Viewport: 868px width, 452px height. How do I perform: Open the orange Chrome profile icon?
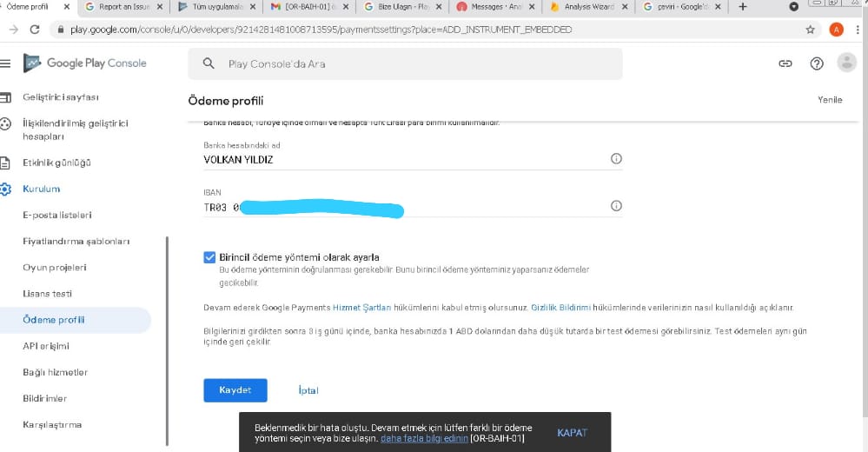tap(836, 30)
